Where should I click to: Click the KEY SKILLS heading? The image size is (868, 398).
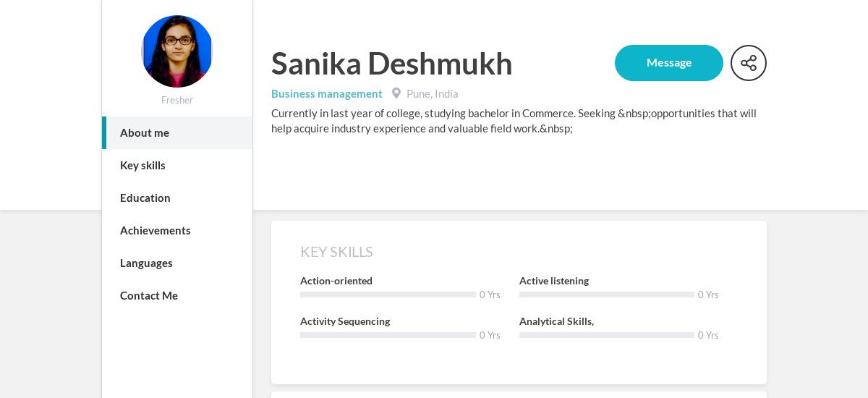[336, 252]
